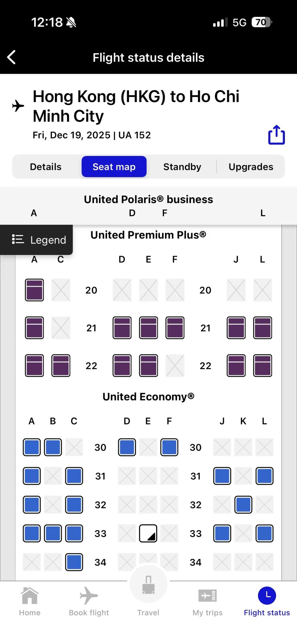Select Premium Plus seat 20A
This screenshot has width=297, height=644.
tap(34, 290)
